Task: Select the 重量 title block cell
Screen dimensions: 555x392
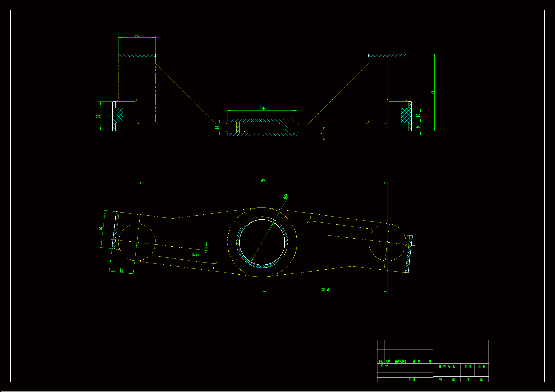Action: coord(468,366)
